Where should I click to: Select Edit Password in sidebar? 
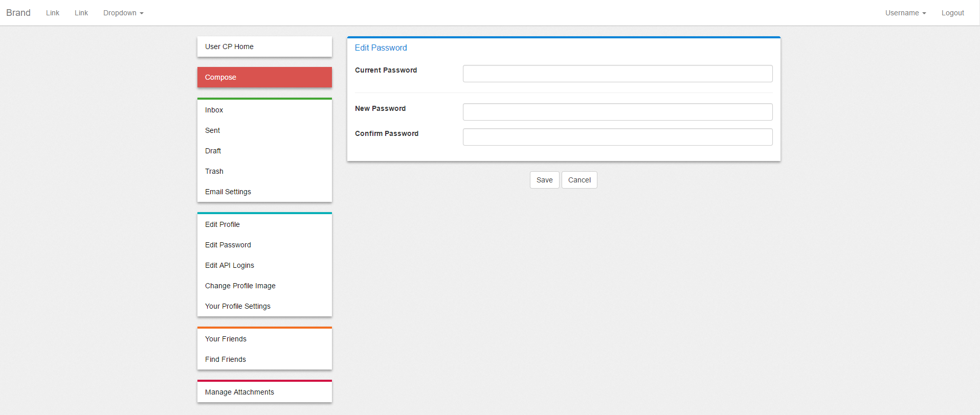tap(264, 245)
